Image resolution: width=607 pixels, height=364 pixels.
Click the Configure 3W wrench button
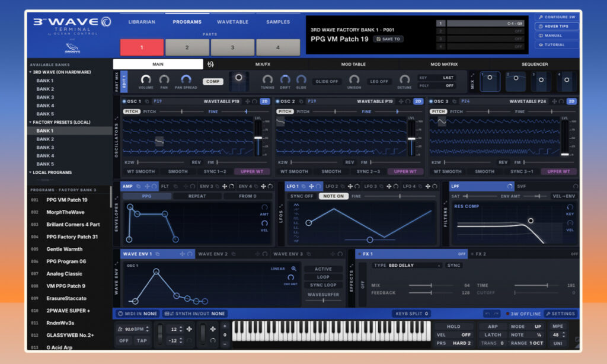[x=557, y=17]
